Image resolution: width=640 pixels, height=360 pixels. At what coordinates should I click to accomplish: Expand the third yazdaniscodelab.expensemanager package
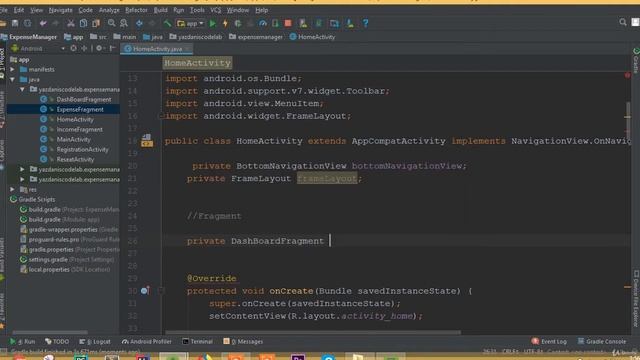pos(22,179)
